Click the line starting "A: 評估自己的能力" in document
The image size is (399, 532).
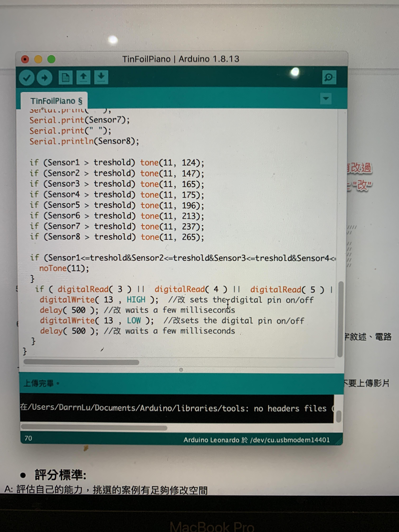(106, 490)
